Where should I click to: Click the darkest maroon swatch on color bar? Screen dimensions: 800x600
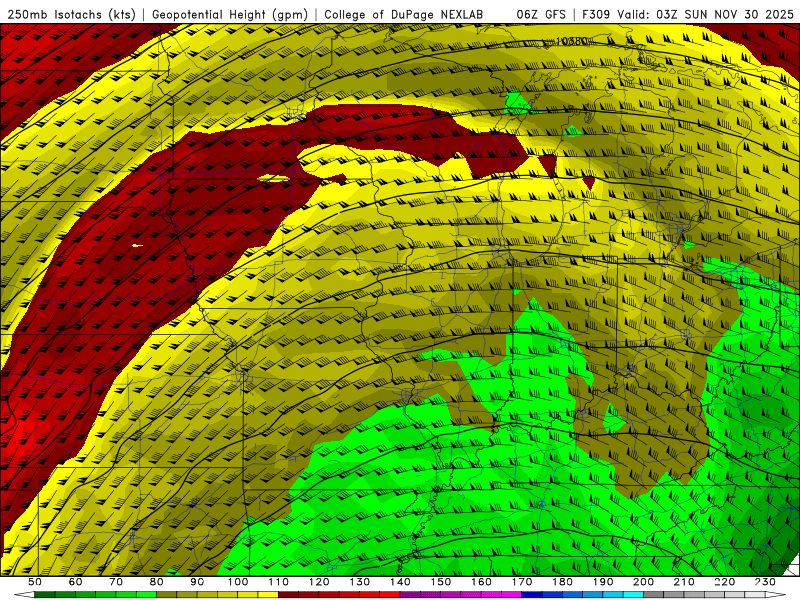coord(288,594)
